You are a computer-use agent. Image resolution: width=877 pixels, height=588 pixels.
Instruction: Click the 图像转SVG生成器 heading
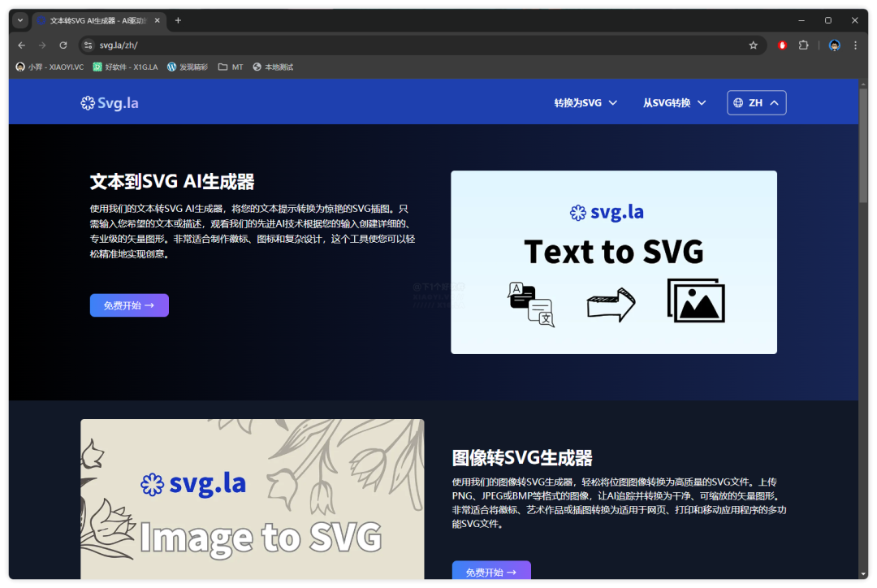pyautogui.click(x=522, y=457)
